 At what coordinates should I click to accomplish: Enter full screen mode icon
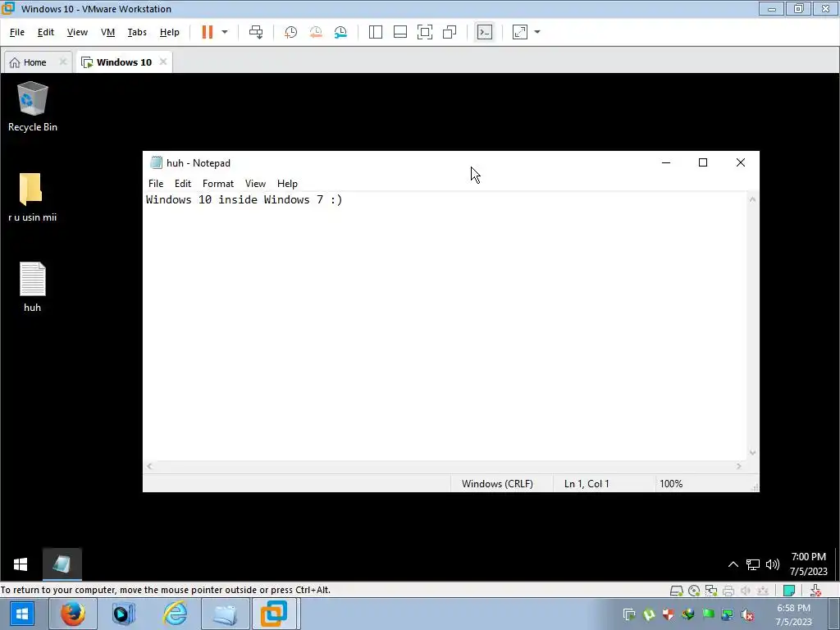pos(425,32)
